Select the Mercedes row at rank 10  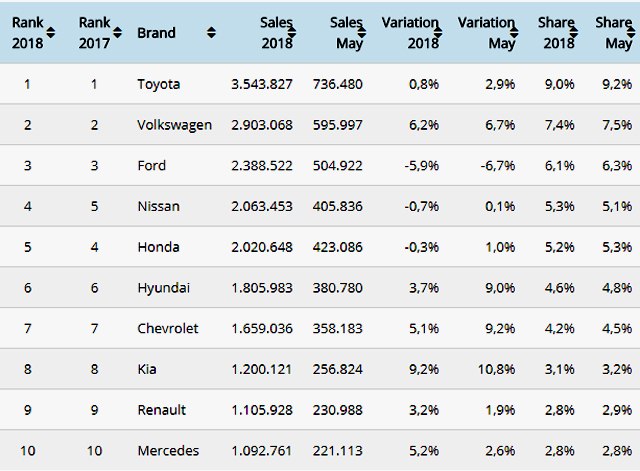[320, 450]
